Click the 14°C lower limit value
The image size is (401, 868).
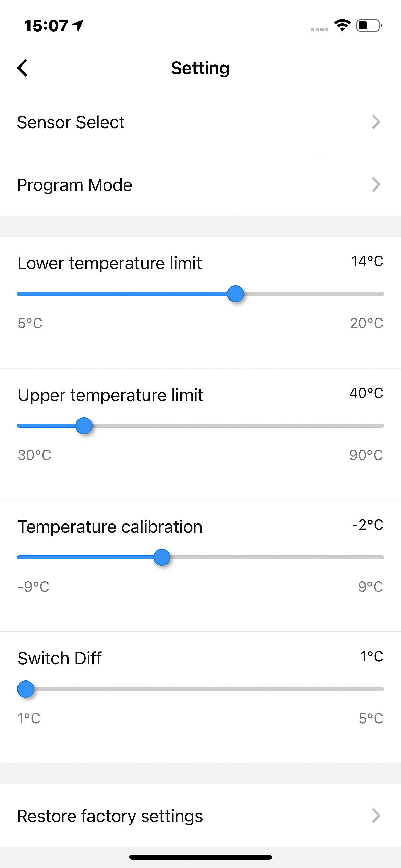(367, 262)
